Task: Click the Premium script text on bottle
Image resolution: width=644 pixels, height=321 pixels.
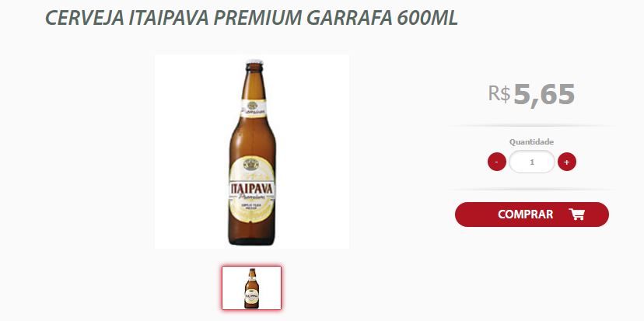Action: pyautogui.click(x=251, y=198)
